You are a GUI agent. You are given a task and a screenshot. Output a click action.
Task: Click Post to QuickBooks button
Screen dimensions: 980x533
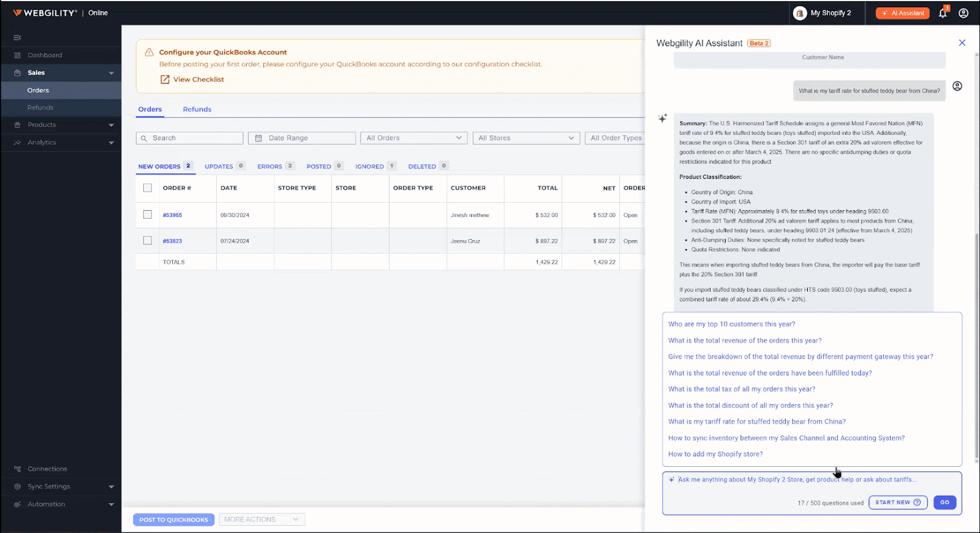[174, 520]
